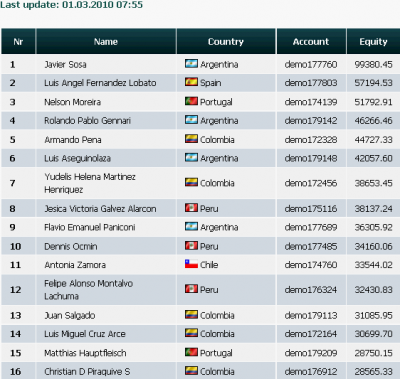The image size is (400, 379).
Task: Click account demo179148
Action: coord(311,158)
